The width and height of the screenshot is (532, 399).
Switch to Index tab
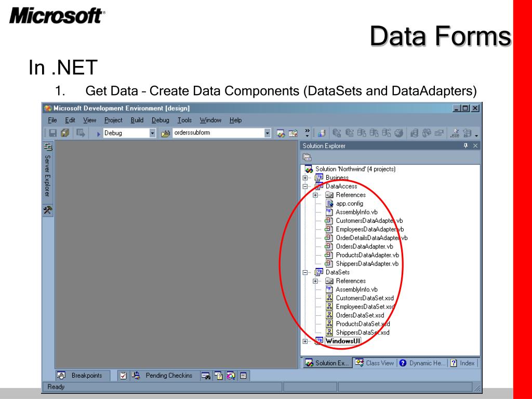463,363
